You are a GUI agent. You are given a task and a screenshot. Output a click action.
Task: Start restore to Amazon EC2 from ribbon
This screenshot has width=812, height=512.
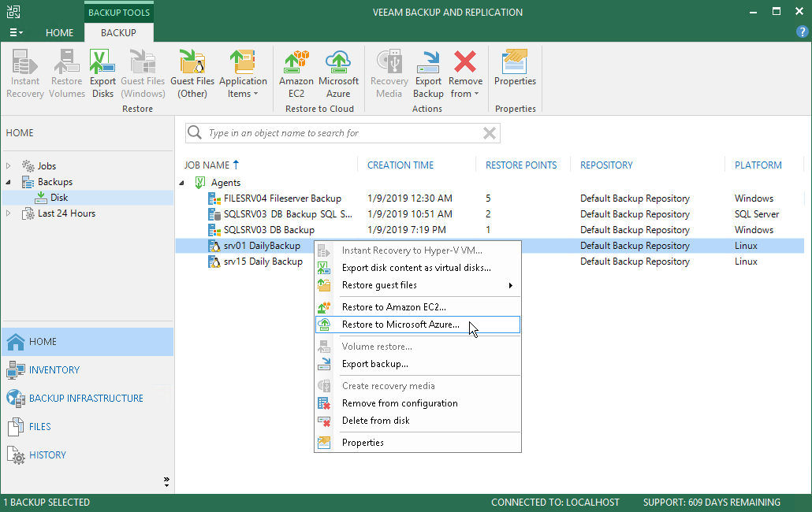point(296,73)
